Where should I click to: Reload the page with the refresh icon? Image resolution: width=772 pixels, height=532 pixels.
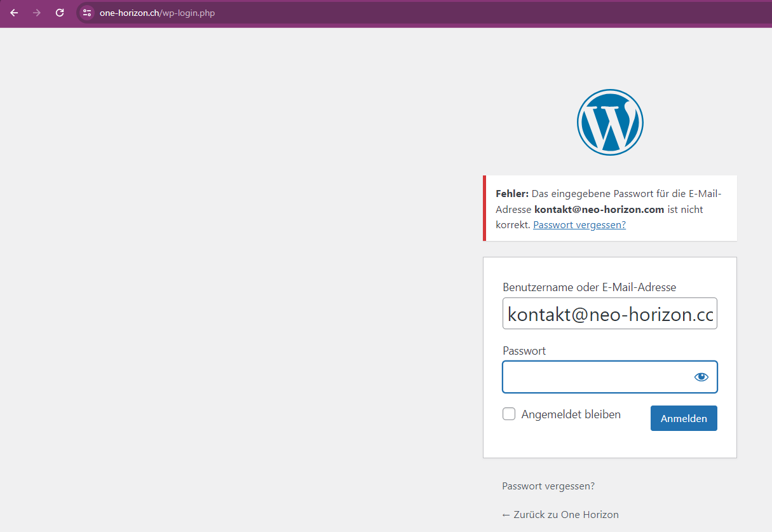(x=60, y=13)
